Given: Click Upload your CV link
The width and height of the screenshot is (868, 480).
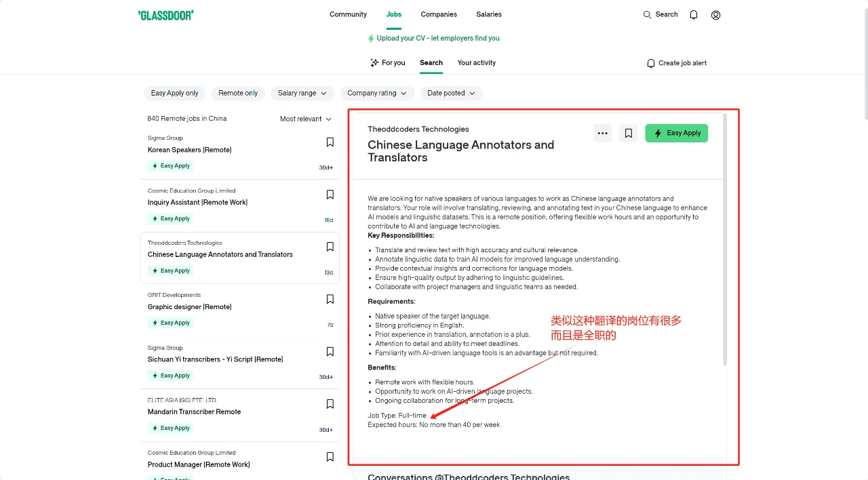Looking at the screenshot, I should tap(438, 39).
